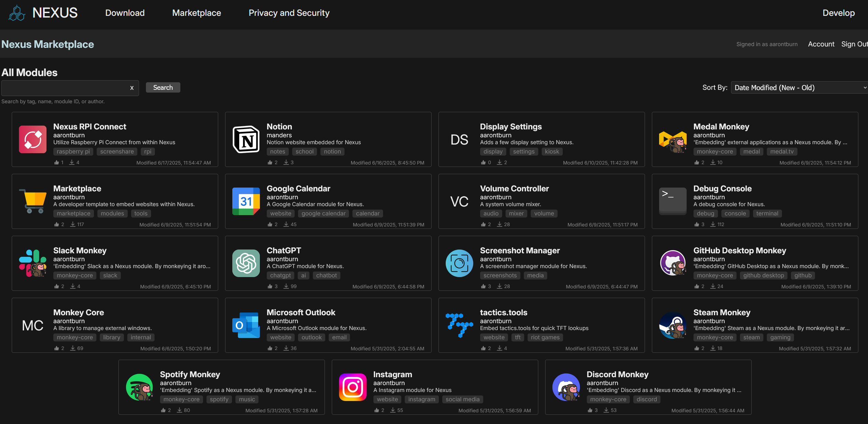Open the Notion module icon
Image resolution: width=868 pixels, height=424 pixels.
246,139
